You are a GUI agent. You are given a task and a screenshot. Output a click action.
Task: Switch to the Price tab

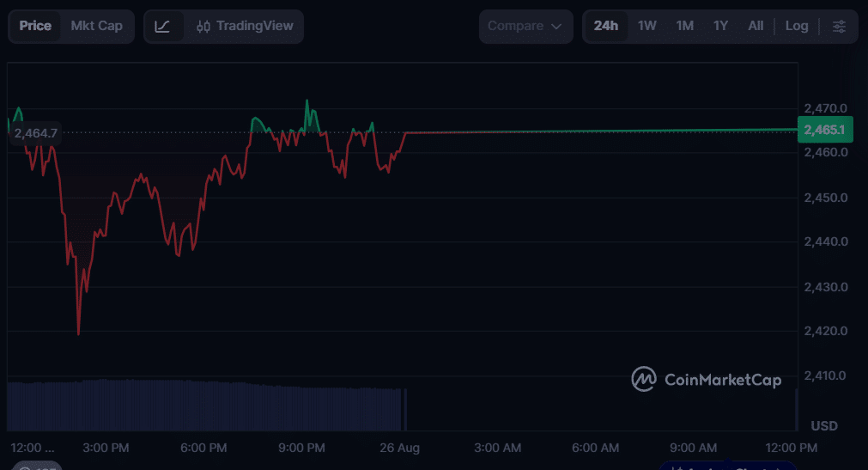point(35,26)
